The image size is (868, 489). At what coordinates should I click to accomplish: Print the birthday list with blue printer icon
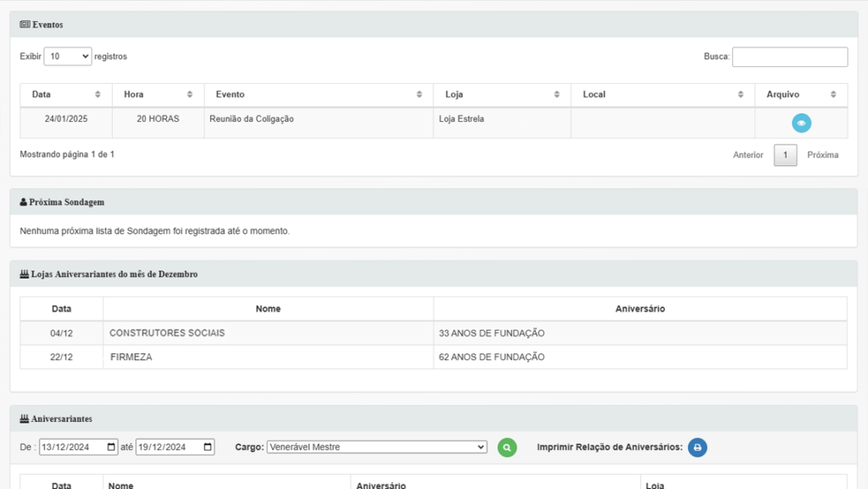coord(697,447)
